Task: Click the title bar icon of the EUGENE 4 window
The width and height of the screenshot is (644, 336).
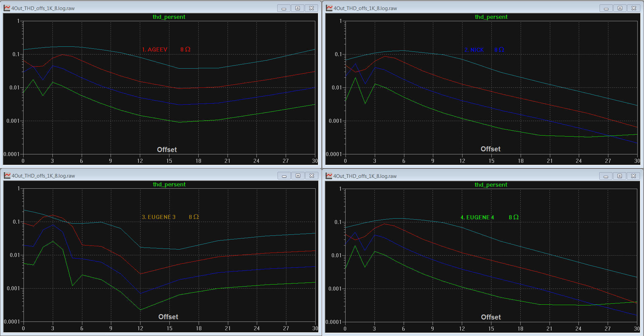Action: click(329, 176)
